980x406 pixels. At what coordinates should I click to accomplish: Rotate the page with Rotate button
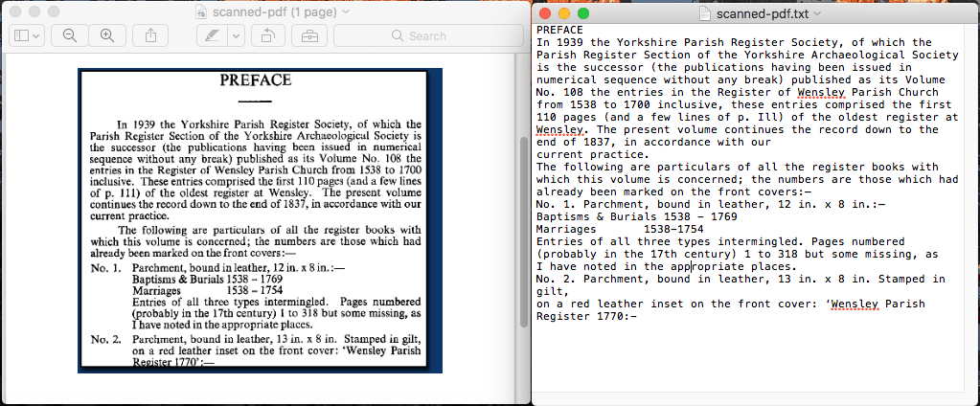[x=268, y=35]
